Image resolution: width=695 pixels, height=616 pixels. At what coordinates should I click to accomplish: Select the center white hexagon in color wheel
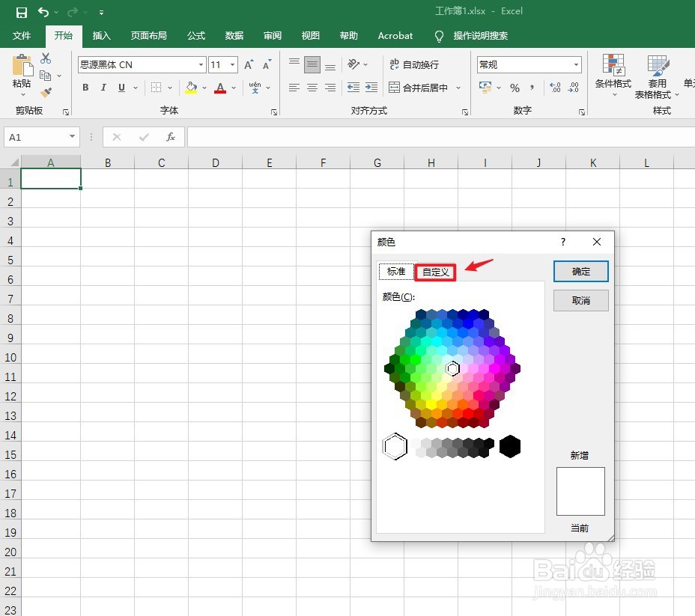point(452,368)
